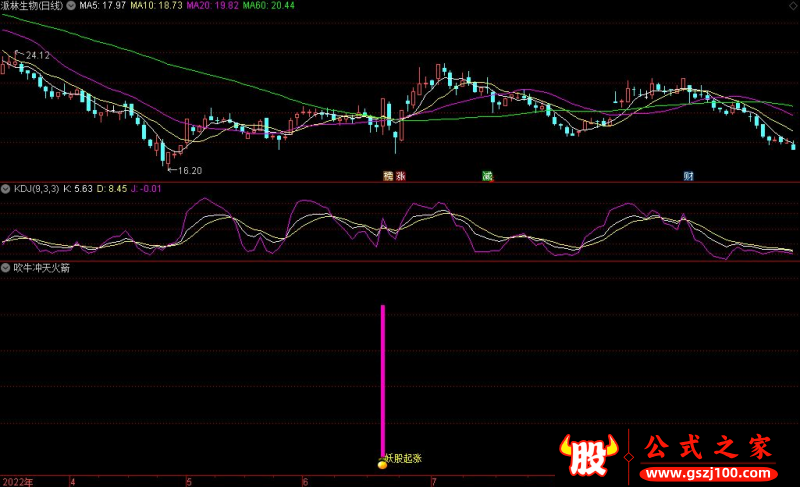This screenshot has width=800, height=487.
Task: Click the green 减 event marker icon
Action: (487, 176)
